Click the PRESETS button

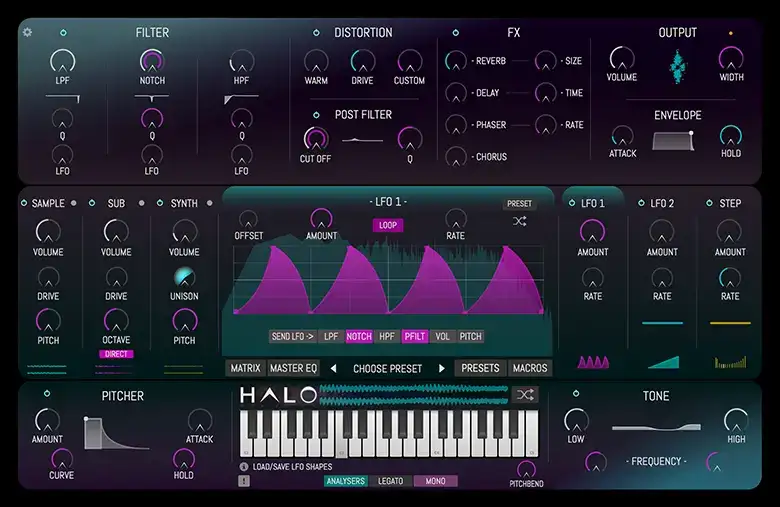pyautogui.click(x=480, y=368)
